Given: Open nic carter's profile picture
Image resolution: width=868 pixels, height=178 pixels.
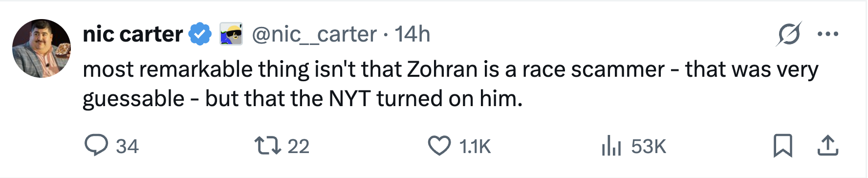Looking at the screenshot, I should pos(42,48).
